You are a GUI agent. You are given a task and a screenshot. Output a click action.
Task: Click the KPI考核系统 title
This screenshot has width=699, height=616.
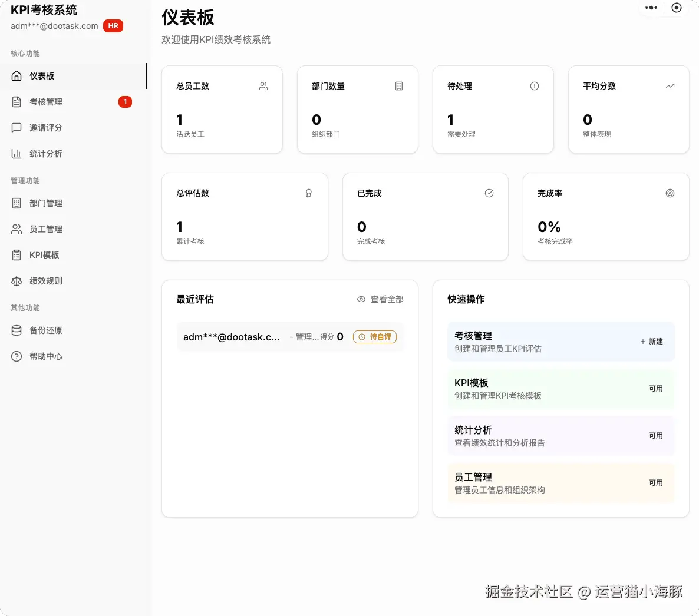[44, 10]
